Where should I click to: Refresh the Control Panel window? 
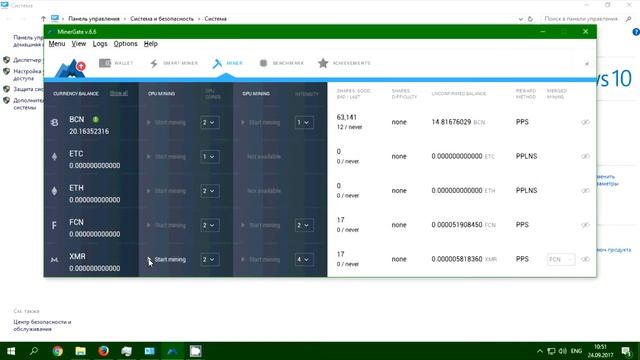[x=530, y=19]
